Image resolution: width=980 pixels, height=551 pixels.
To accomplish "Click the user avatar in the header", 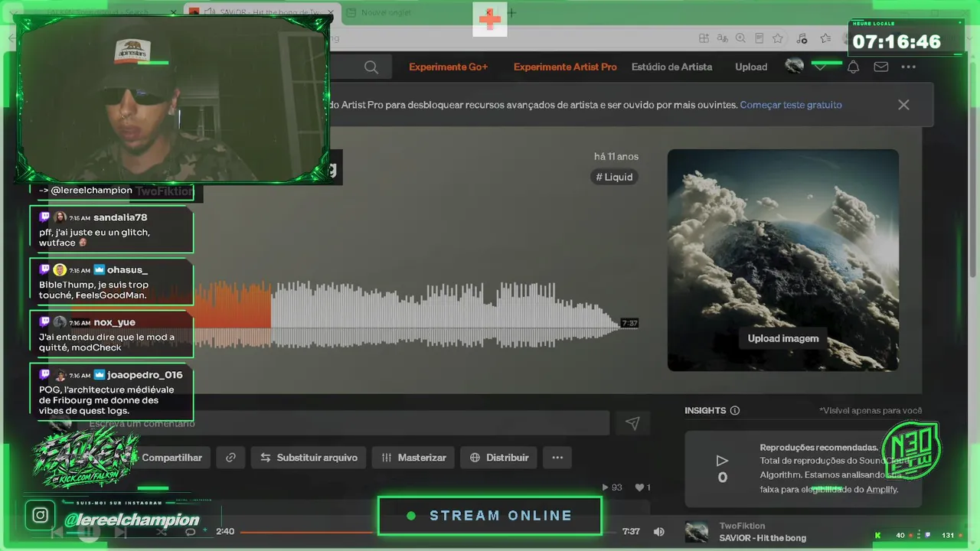I will pyautogui.click(x=795, y=67).
